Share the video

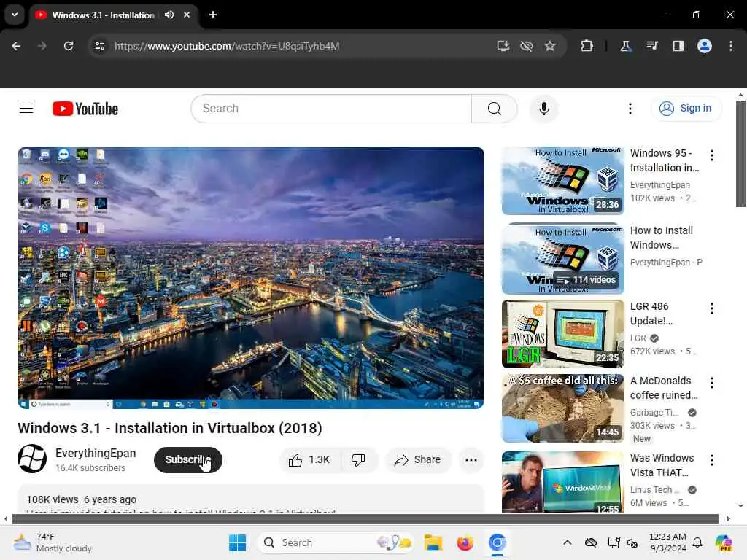(417, 460)
